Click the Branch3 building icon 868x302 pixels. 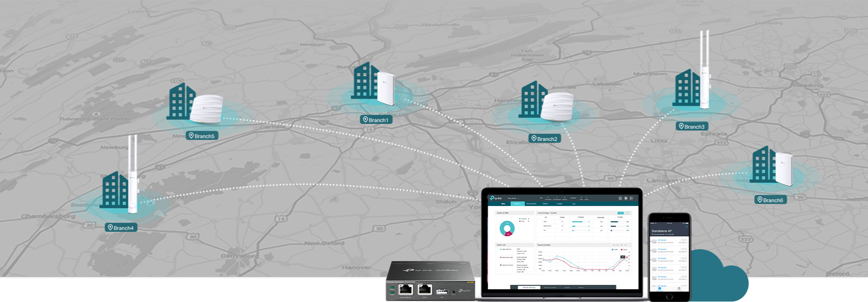(686, 88)
